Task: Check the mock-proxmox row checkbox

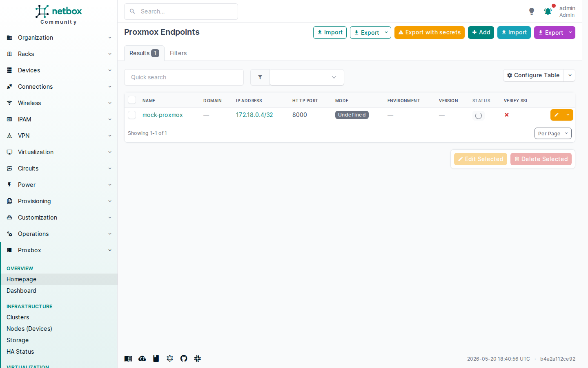Action: [132, 115]
